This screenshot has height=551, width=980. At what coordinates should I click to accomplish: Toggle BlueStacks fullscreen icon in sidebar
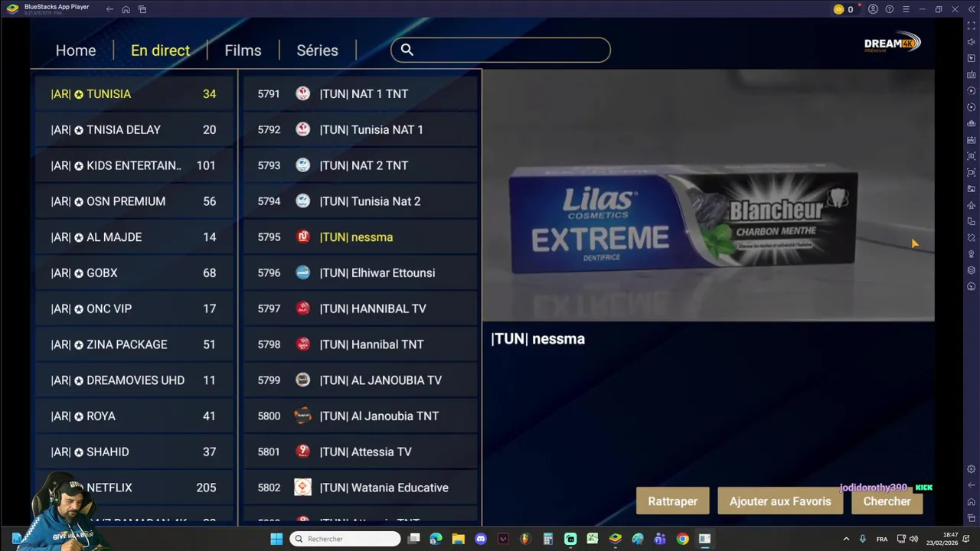pyautogui.click(x=972, y=26)
